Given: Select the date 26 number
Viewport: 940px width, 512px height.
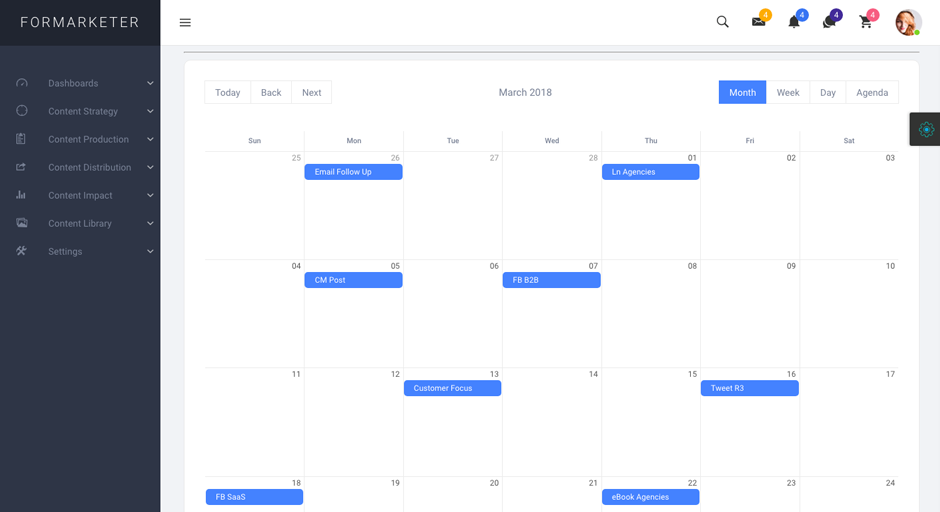Looking at the screenshot, I should point(395,158).
